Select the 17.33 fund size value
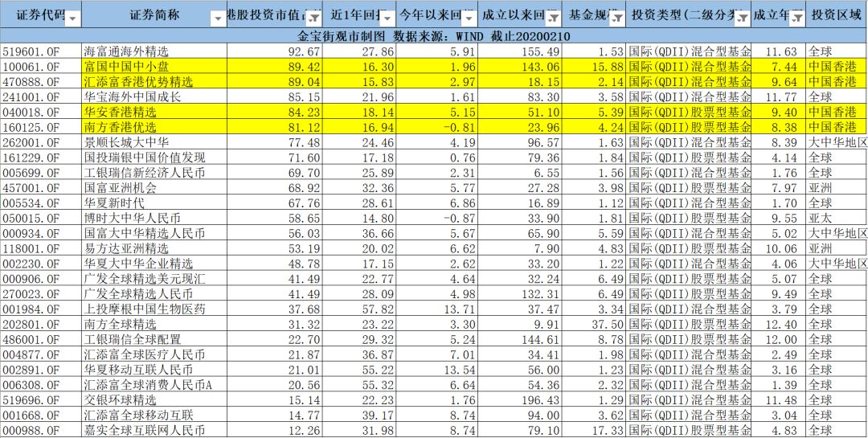This screenshot has width=868, height=438. [x=594, y=429]
